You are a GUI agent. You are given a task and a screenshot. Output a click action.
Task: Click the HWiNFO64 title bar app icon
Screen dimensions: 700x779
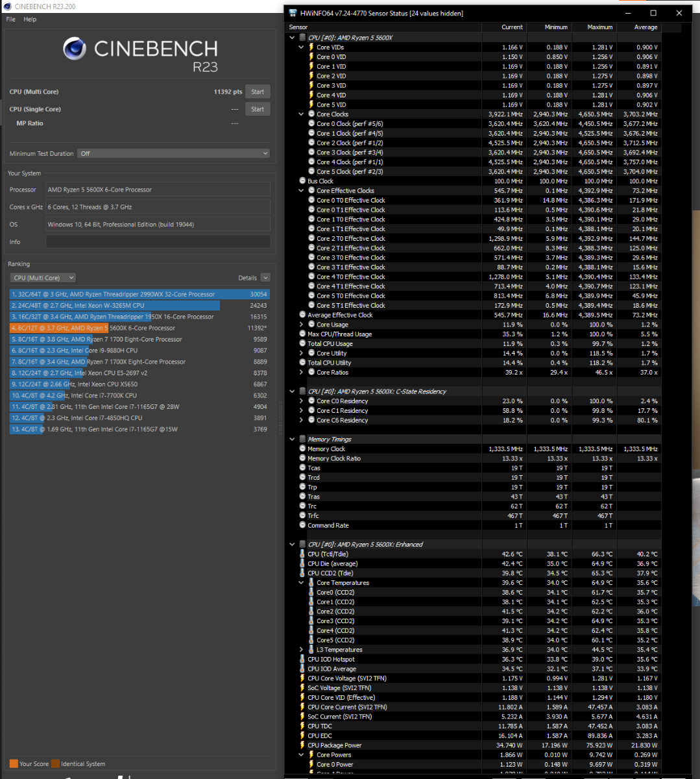click(x=293, y=13)
